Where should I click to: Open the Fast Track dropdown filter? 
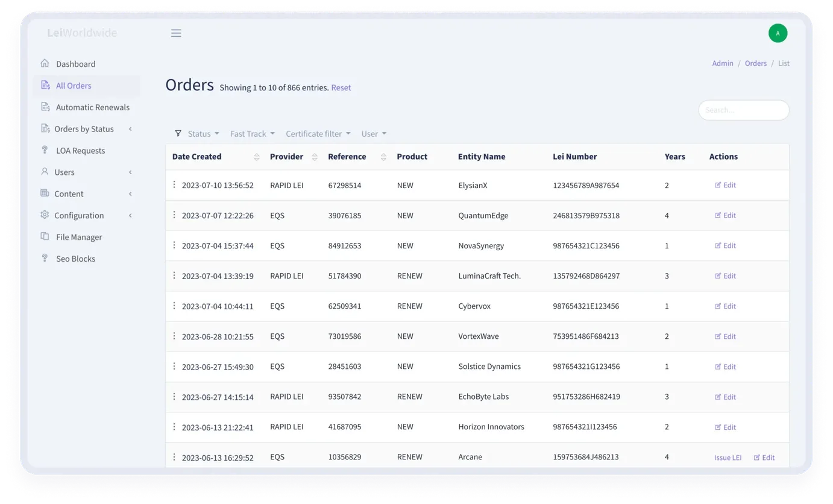point(252,134)
